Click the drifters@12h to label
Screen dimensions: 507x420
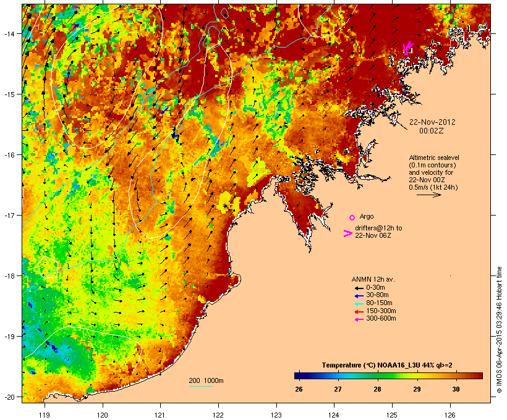(x=378, y=228)
